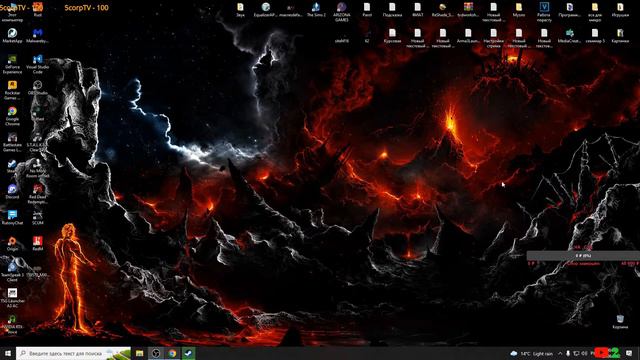The height and width of the screenshot is (360, 640).
Task: Open the Подсказка file on desktop
Action: coord(392,9)
